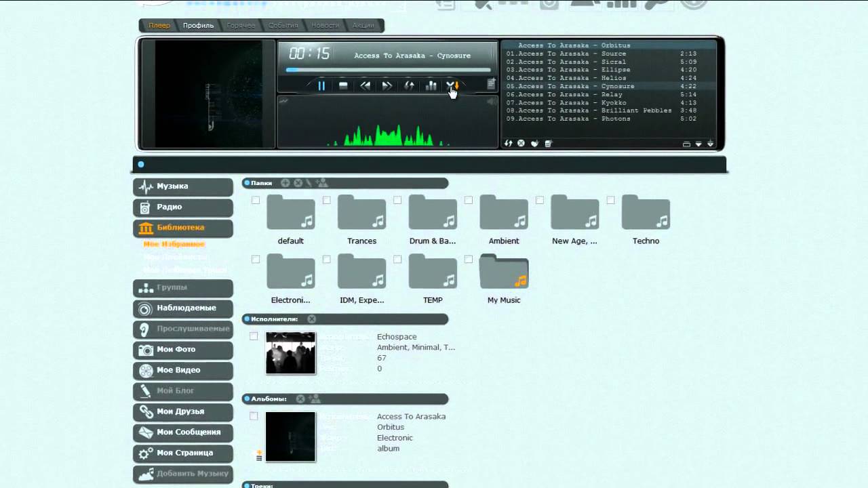Tick the Techno folder checkbox
Image resolution: width=868 pixels, height=488 pixels.
pyautogui.click(x=611, y=200)
